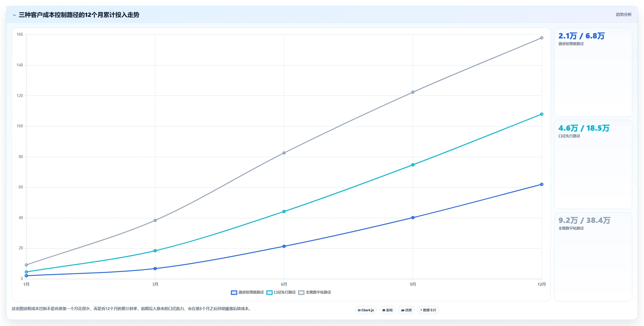Click the blue 激进砍预算路径 point at 1月
The image size is (644, 326).
[x=26, y=276]
